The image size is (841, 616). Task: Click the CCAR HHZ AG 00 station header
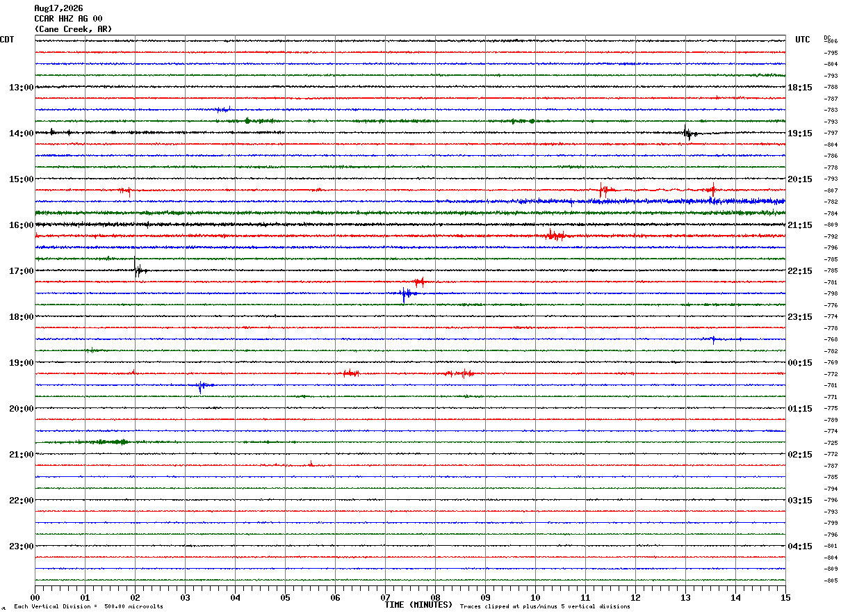(x=68, y=19)
